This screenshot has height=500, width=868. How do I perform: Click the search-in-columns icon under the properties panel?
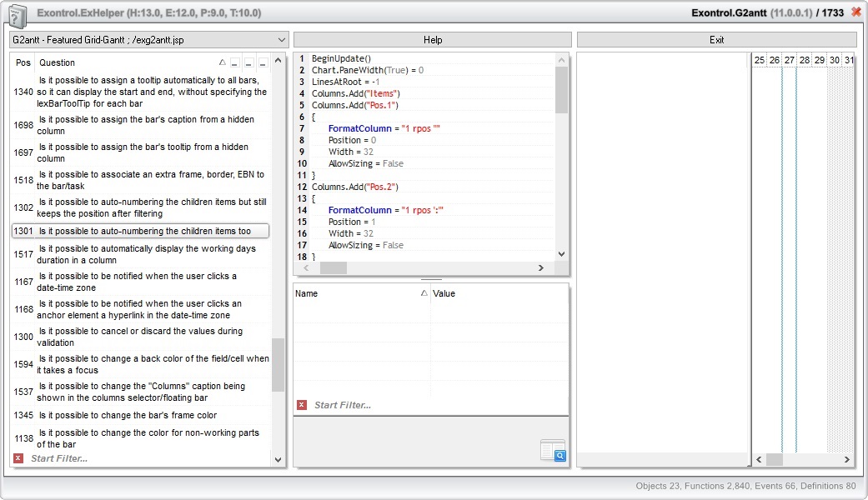pos(552,451)
